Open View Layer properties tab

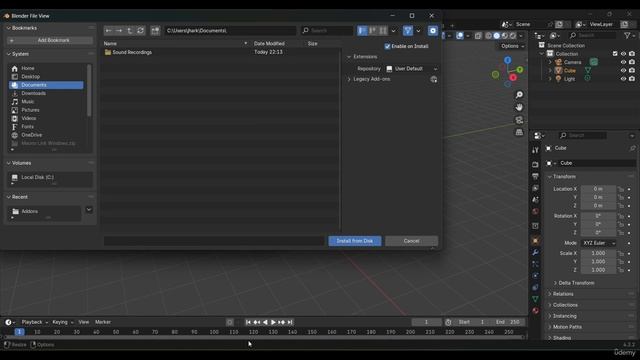pyautogui.click(x=535, y=188)
